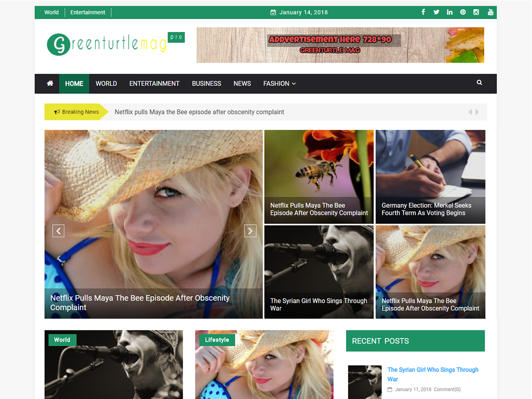This screenshot has height=399, width=532.
Task: Click the recent post thumbnail under Recent Posts
Action: 364,382
